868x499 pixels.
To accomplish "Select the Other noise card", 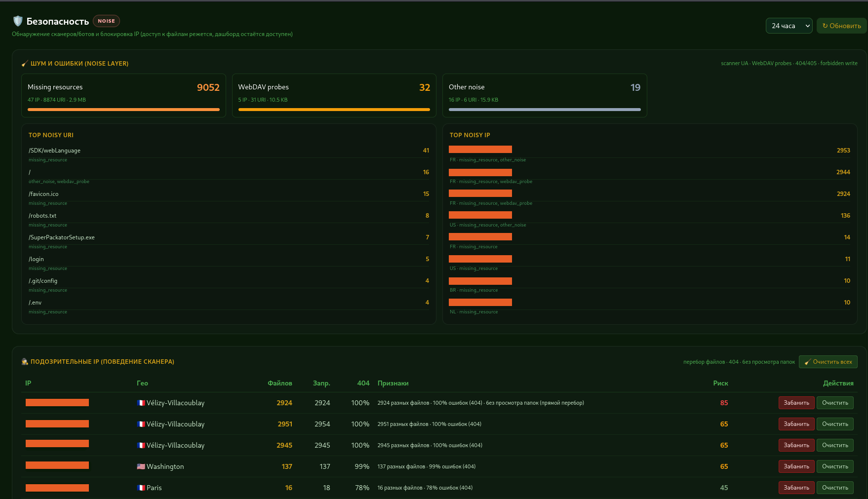I will [545, 96].
